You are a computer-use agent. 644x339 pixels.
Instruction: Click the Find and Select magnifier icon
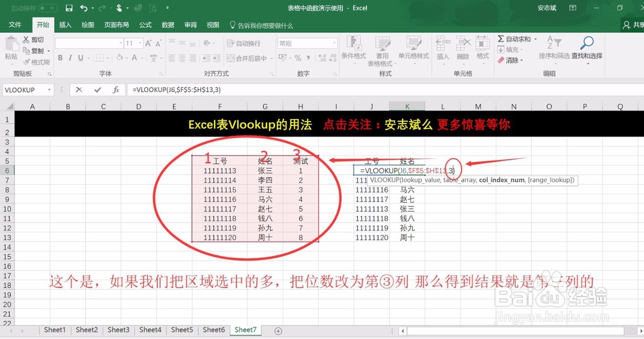click(x=587, y=42)
